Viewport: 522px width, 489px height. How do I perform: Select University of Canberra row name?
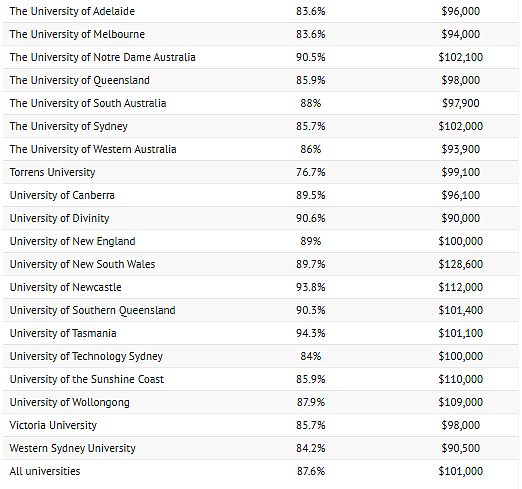point(62,195)
